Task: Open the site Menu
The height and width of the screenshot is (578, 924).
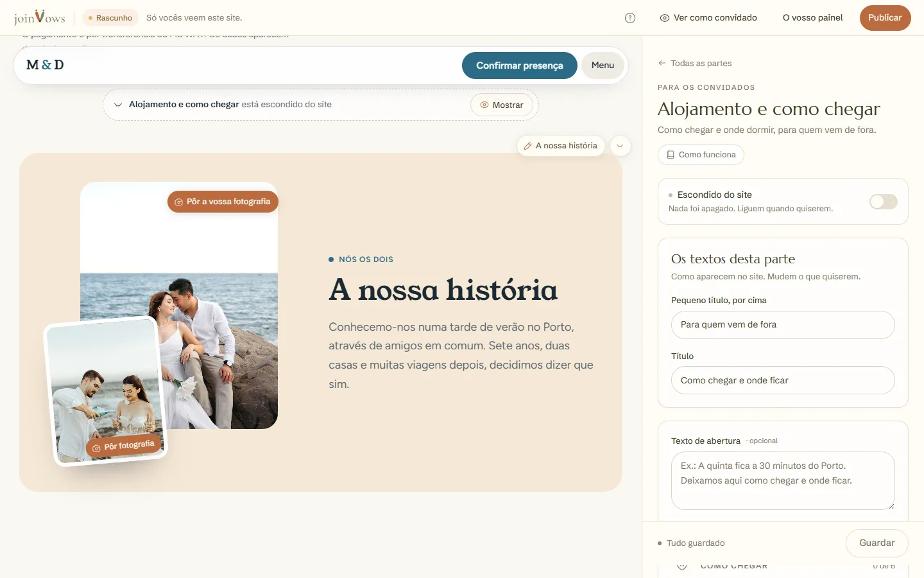Action: click(x=603, y=66)
